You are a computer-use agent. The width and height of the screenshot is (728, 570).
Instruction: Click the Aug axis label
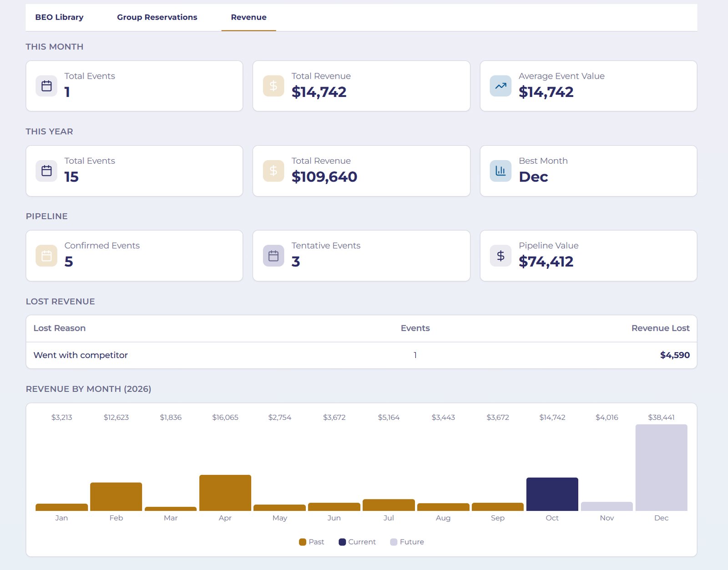443,518
